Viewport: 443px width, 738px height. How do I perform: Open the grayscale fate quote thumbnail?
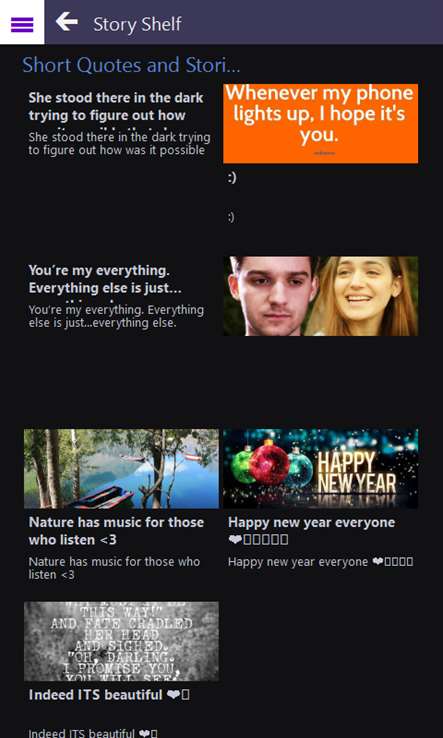(121, 641)
